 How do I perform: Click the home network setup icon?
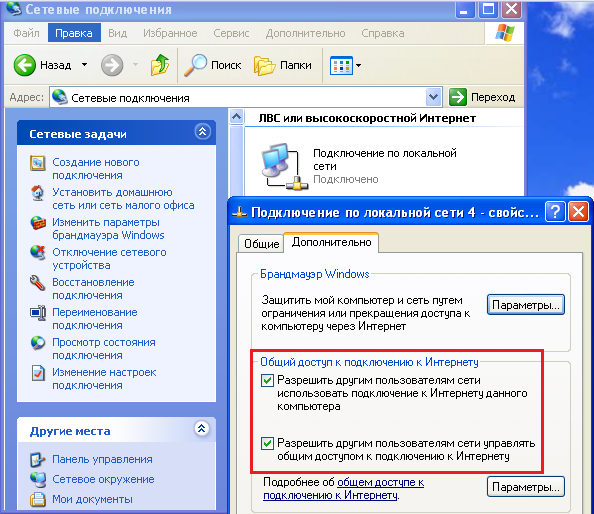38,193
